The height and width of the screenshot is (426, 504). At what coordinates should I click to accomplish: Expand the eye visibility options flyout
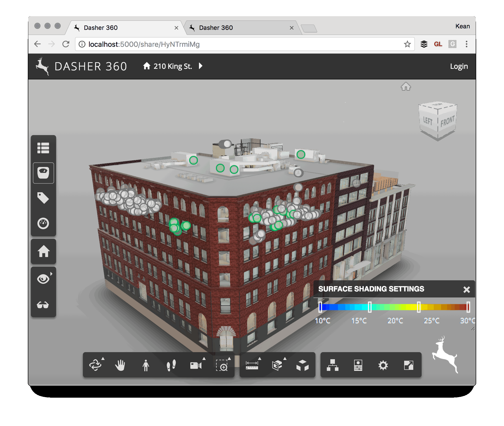point(51,274)
